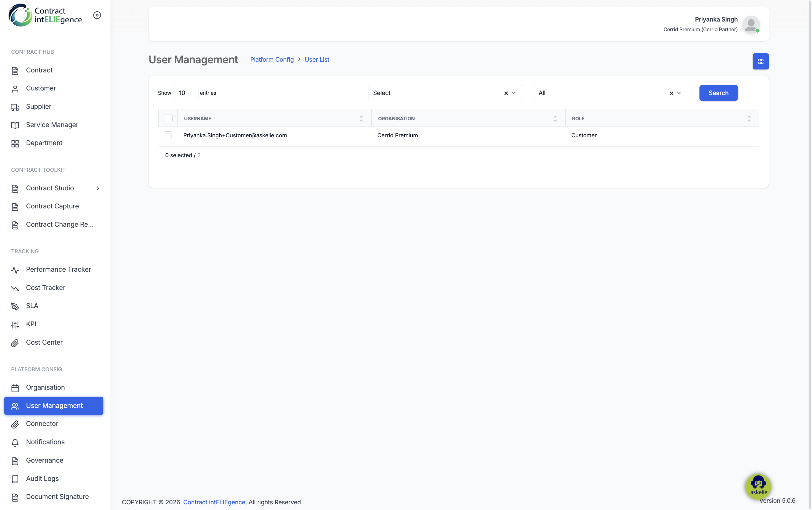
Task: Click the Cost Center paperclip icon
Action: click(x=15, y=343)
